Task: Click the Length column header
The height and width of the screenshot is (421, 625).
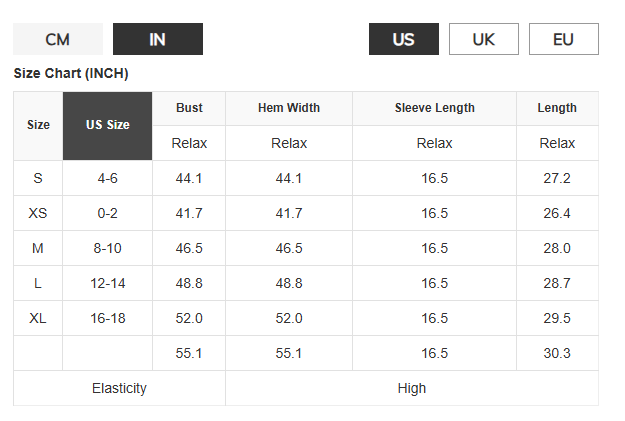Action: pyautogui.click(x=557, y=108)
